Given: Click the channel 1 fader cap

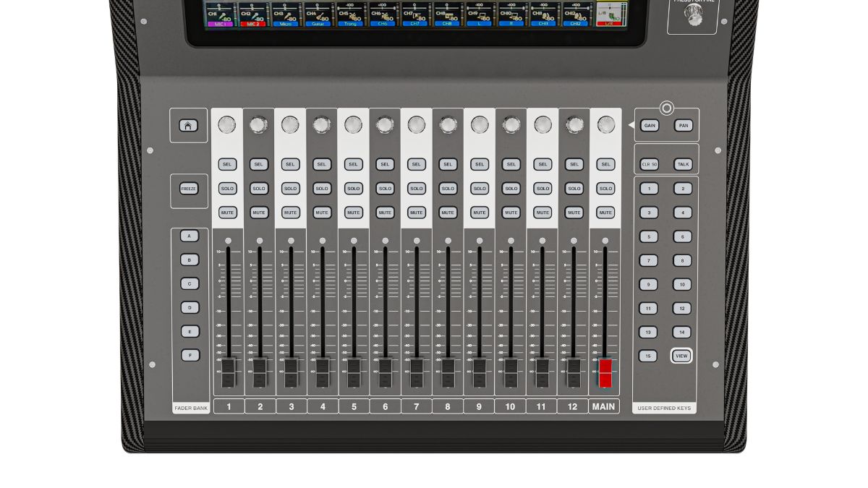Looking at the screenshot, I should 228,373.
